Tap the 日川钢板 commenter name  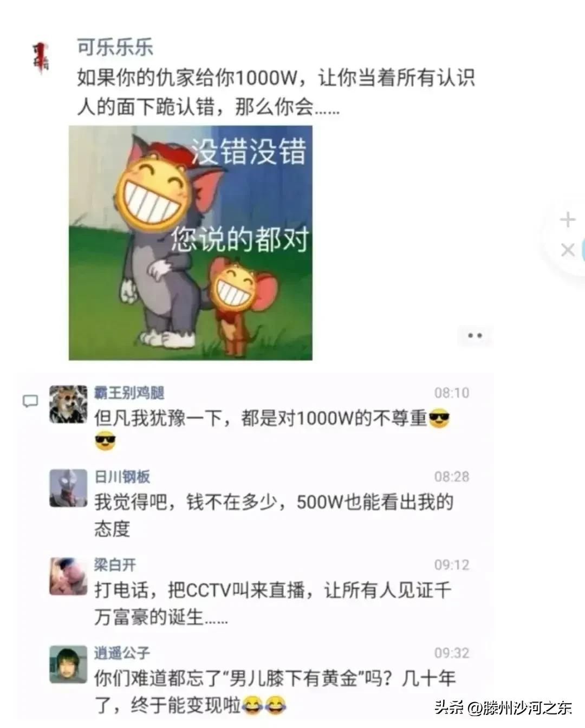coord(122,477)
